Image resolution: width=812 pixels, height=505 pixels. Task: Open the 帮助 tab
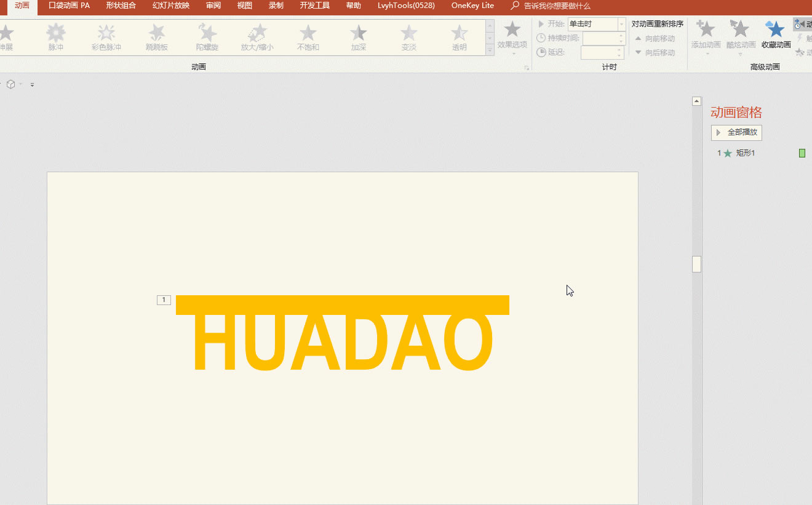click(x=354, y=6)
